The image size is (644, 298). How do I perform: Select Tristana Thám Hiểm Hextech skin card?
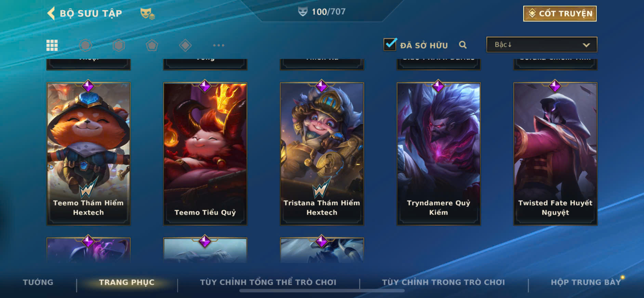[x=322, y=153]
